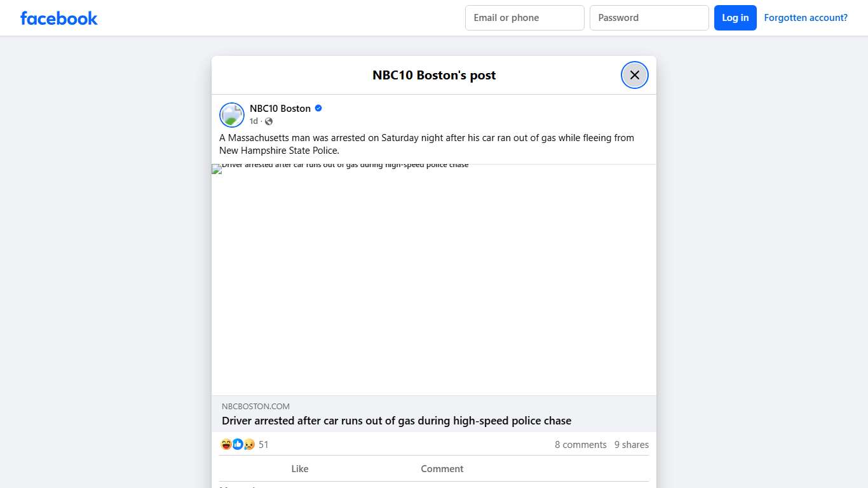Click the blue verified badge next to NBC10 Boston

[318, 108]
